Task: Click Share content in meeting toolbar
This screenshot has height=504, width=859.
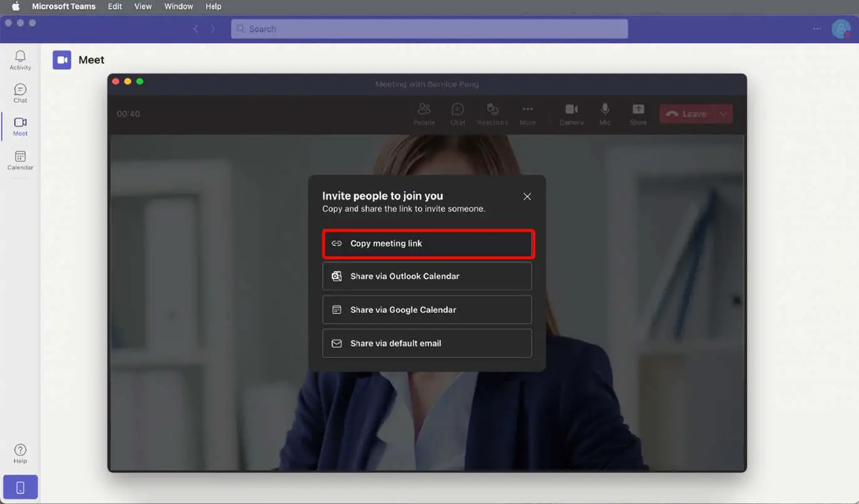Action: tap(638, 114)
